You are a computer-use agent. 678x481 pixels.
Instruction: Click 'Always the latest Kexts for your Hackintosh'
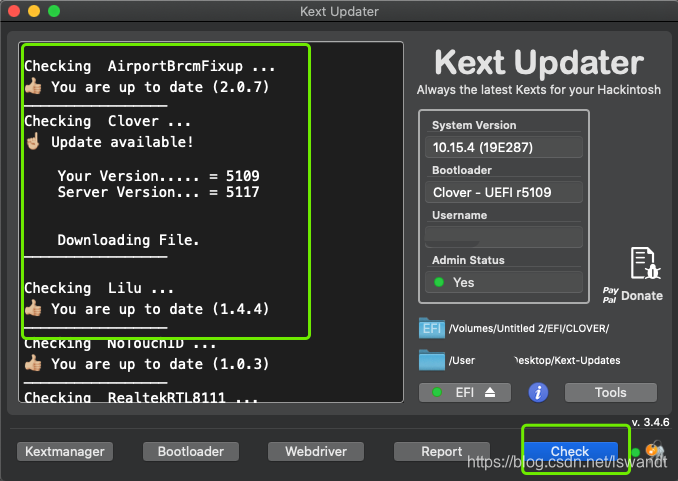coord(539,90)
